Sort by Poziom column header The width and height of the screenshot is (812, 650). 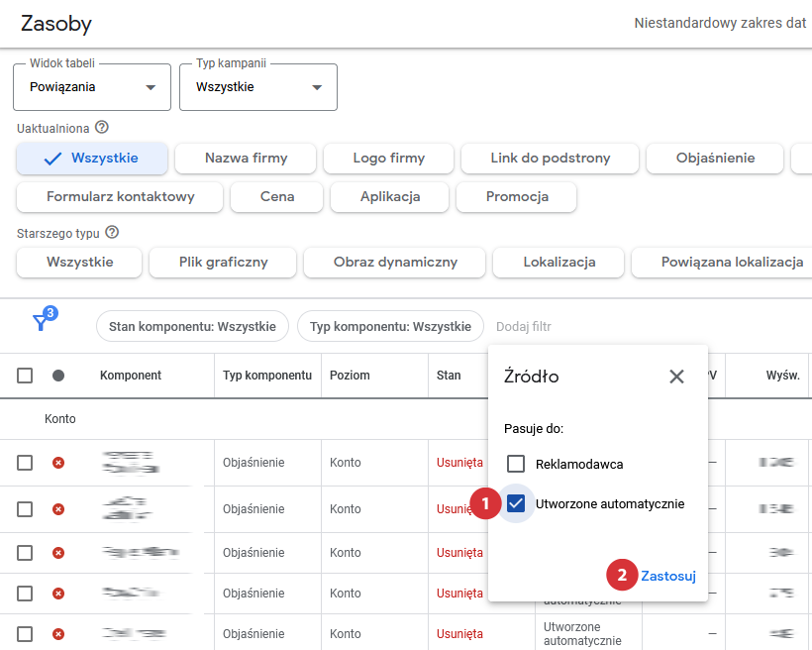coord(350,376)
